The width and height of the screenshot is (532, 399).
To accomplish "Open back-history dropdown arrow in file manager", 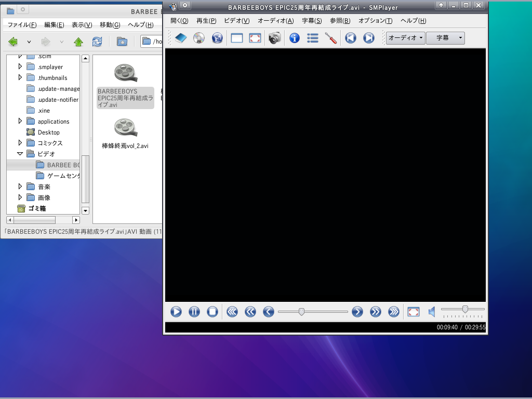I will [29, 42].
